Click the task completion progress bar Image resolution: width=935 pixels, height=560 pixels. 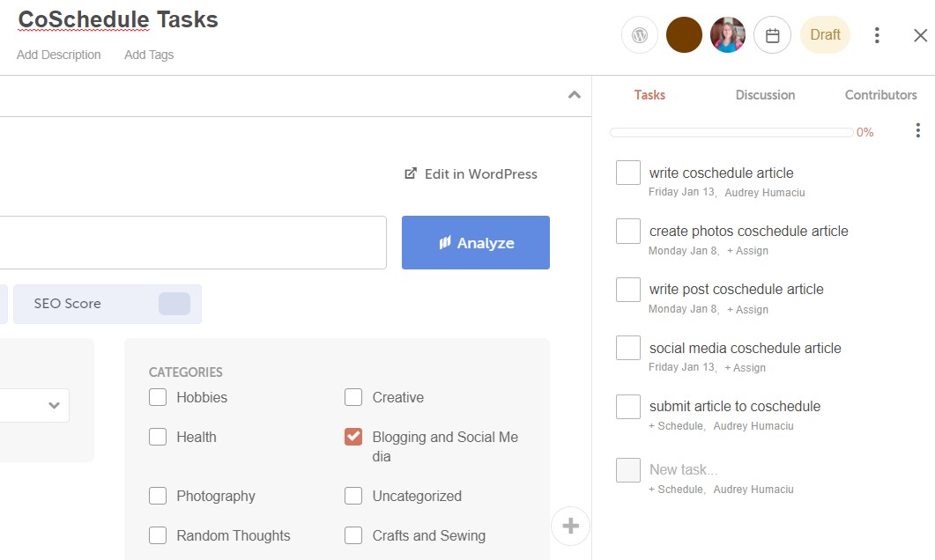pyautogui.click(x=731, y=133)
